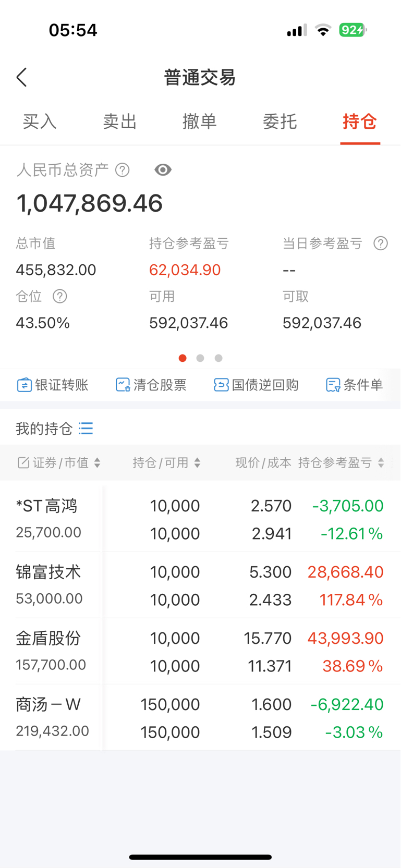Tap the 银证转账 transfer icon
Viewport: 401px width, 868px height.
pyautogui.click(x=25, y=385)
